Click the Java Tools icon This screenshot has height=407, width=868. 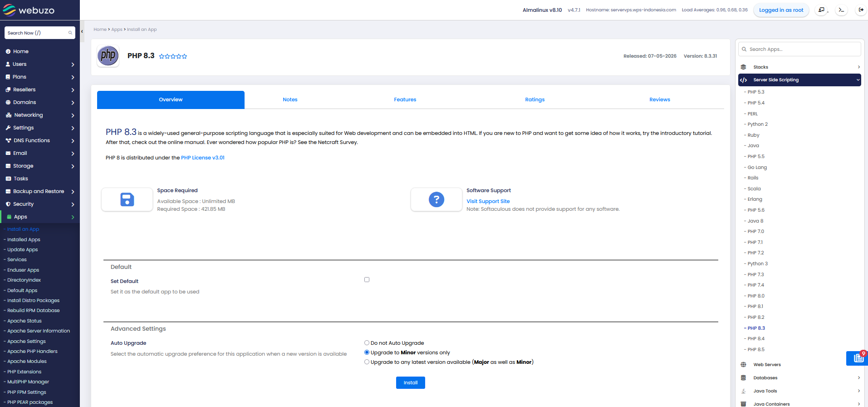[x=743, y=391]
